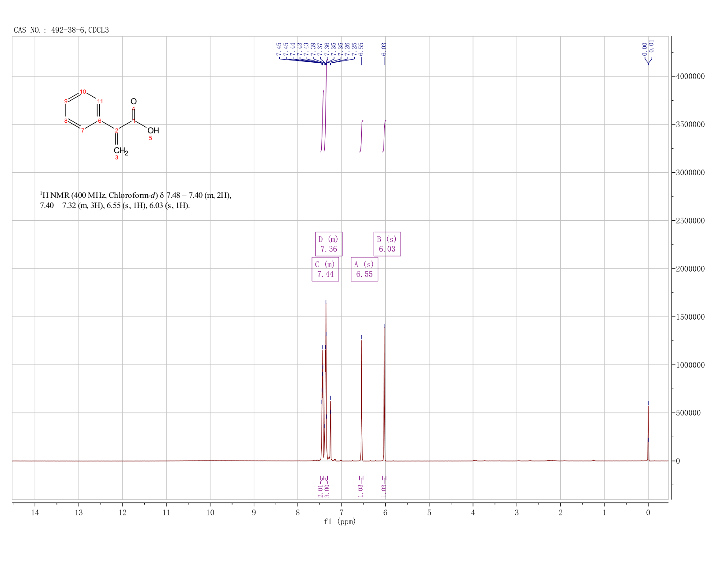Select the integral curve above 6.55 peak
Screen dimensions: 728x563
pyautogui.click(x=361, y=136)
